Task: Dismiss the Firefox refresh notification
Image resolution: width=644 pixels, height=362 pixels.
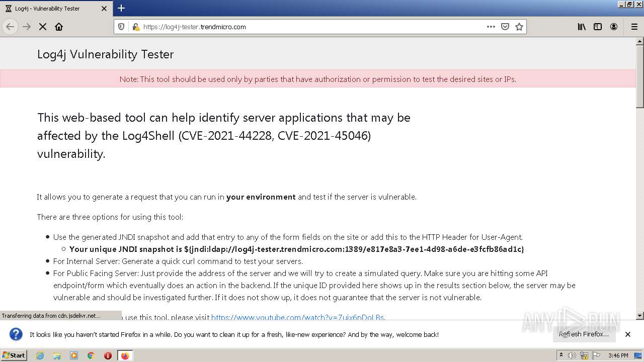Action: click(628, 334)
